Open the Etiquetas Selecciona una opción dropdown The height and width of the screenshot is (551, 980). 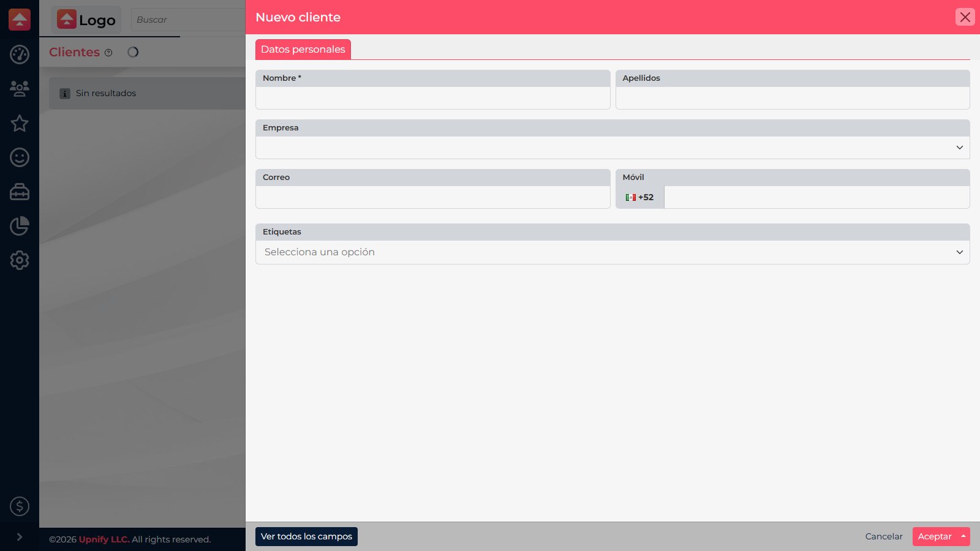coord(612,252)
